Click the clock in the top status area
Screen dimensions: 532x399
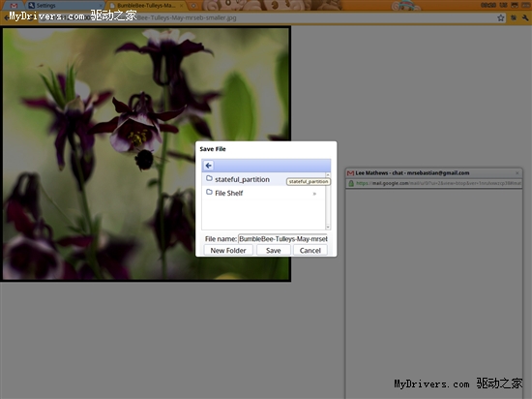(x=488, y=5)
